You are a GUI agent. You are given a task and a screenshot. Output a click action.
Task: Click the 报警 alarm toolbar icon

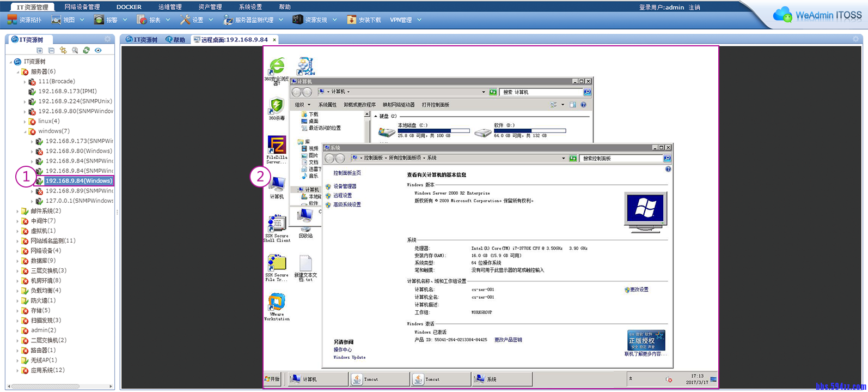click(99, 20)
